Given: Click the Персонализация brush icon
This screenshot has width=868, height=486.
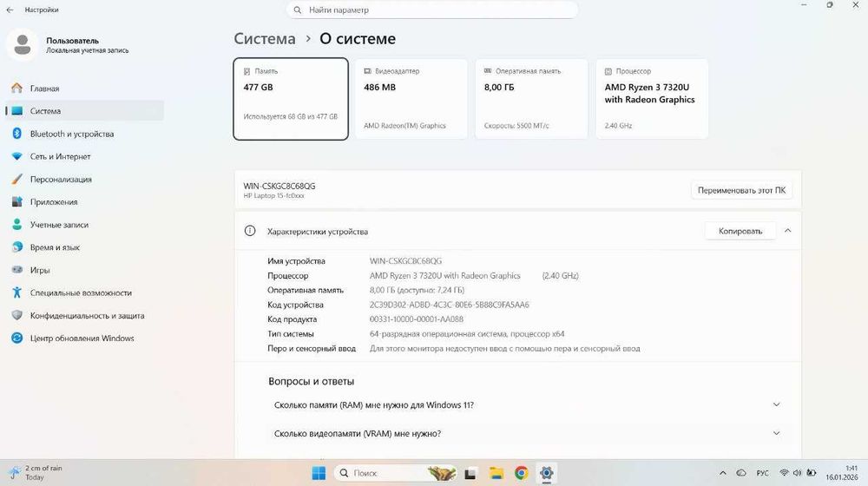Looking at the screenshot, I should pos(17,180).
